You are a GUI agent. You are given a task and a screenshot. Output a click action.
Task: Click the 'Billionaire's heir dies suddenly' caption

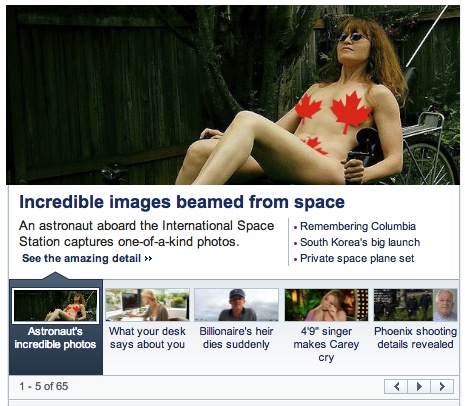click(236, 338)
